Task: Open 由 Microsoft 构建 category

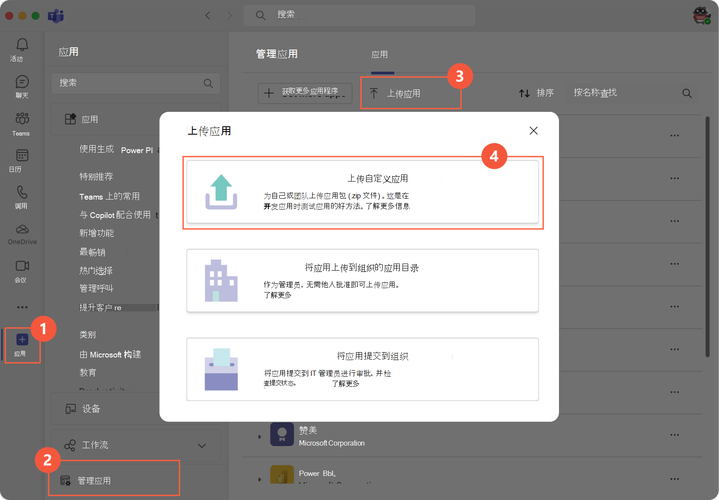Action: [x=110, y=355]
